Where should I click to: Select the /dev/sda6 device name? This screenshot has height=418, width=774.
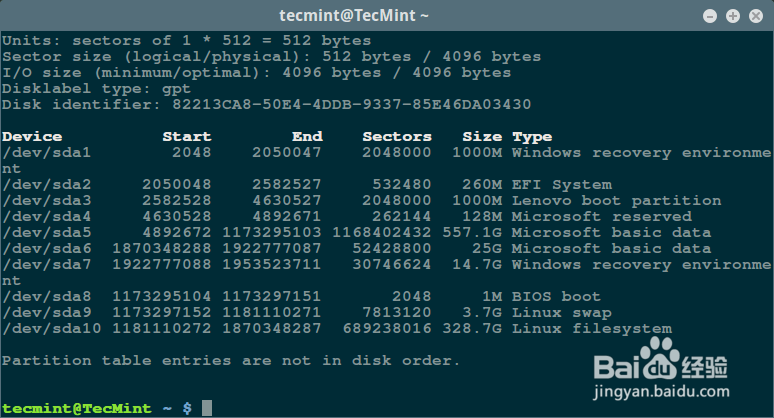(x=47, y=248)
